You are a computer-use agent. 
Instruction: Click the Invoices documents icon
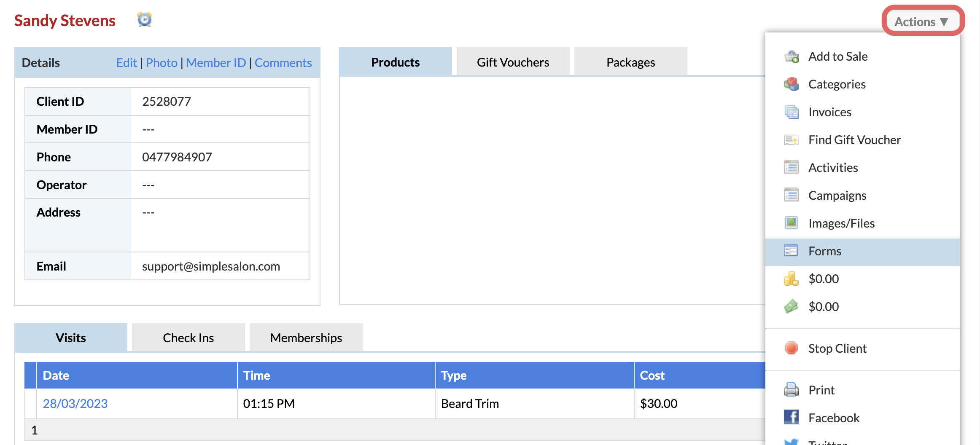click(791, 112)
